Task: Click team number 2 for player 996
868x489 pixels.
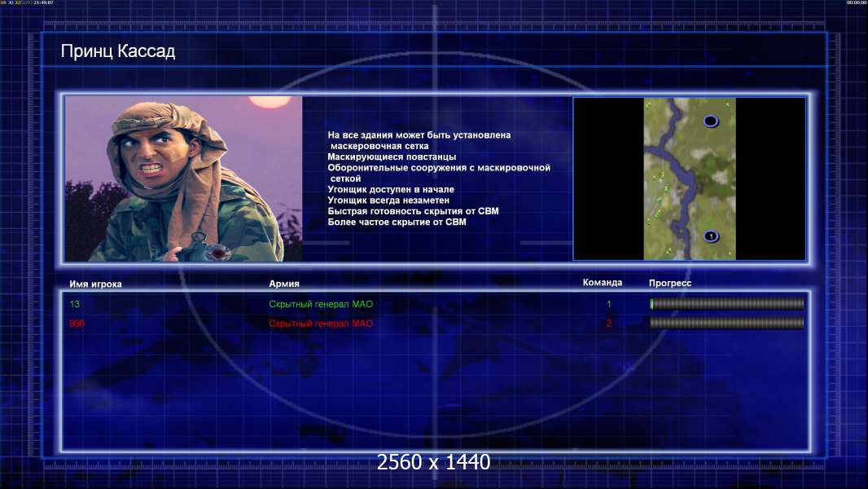Action: pos(608,324)
